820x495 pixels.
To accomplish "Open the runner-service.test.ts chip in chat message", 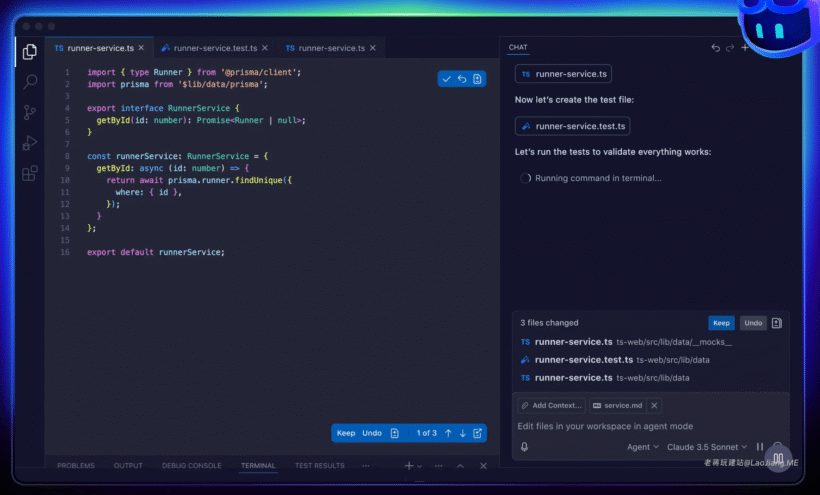I will [x=573, y=126].
